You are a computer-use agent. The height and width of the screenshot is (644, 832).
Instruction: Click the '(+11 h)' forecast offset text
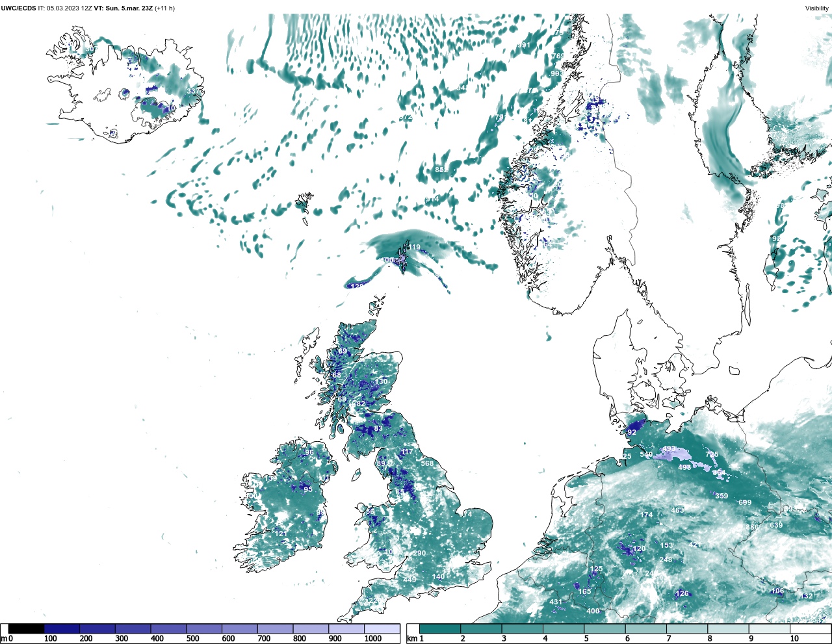coord(164,8)
